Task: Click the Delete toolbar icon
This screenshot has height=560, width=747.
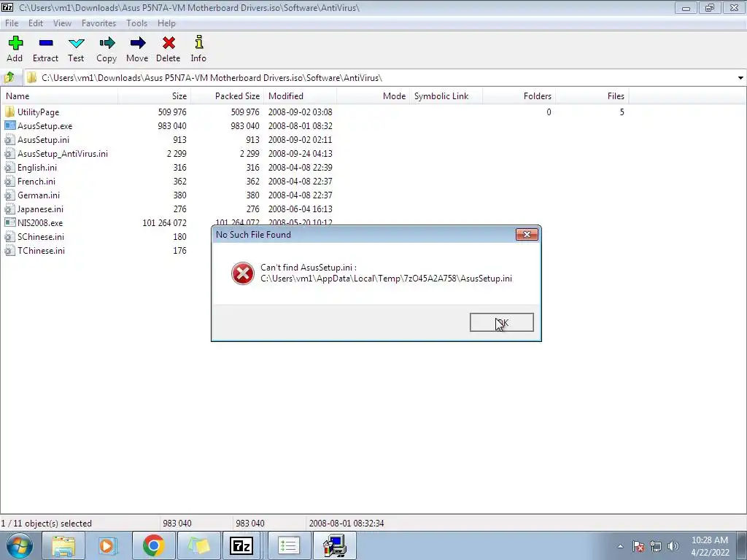Action: point(169,43)
